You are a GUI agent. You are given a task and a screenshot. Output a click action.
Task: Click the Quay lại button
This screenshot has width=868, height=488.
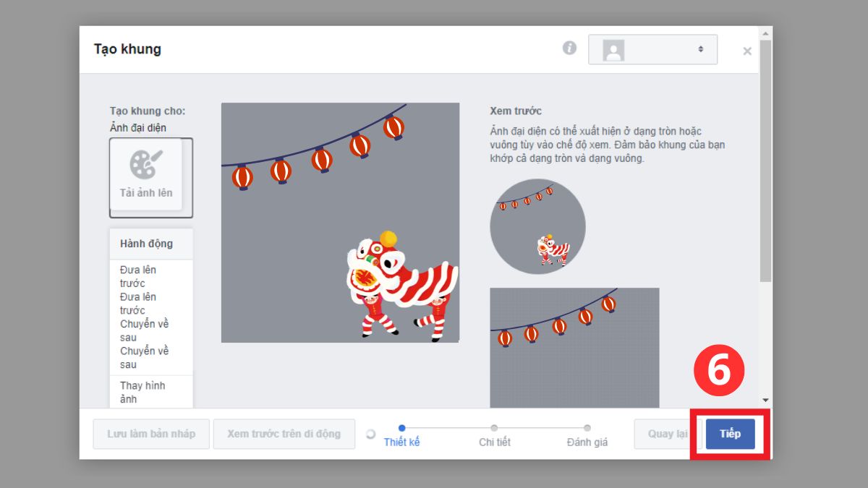pos(667,433)
